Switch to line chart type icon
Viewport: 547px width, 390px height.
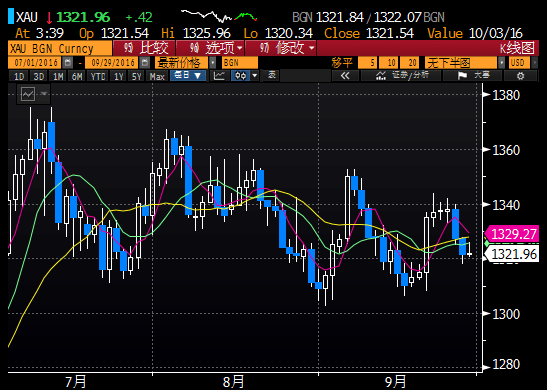point(219,76)
